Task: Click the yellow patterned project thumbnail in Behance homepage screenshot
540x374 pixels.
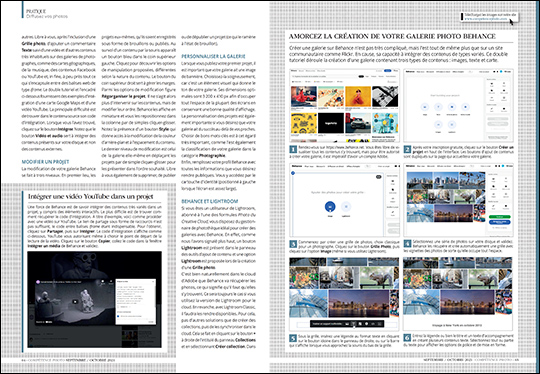Action: pyautogui.click(x=303, y=123)
